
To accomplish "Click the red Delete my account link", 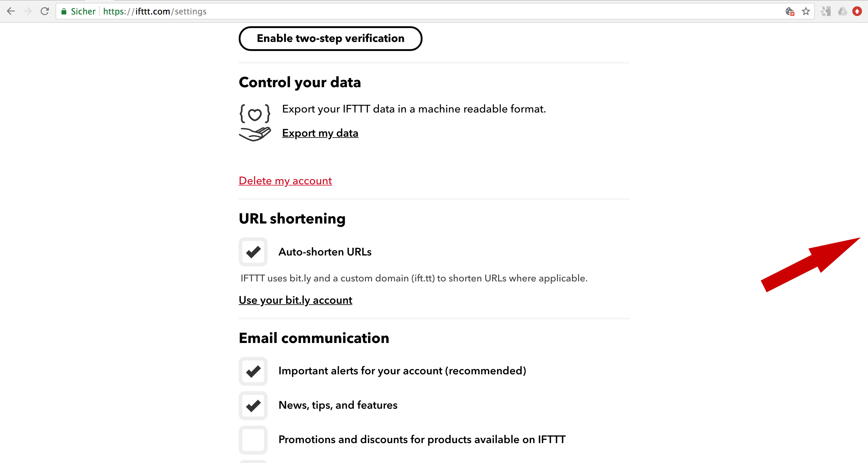I will click(x=285, y=181).
